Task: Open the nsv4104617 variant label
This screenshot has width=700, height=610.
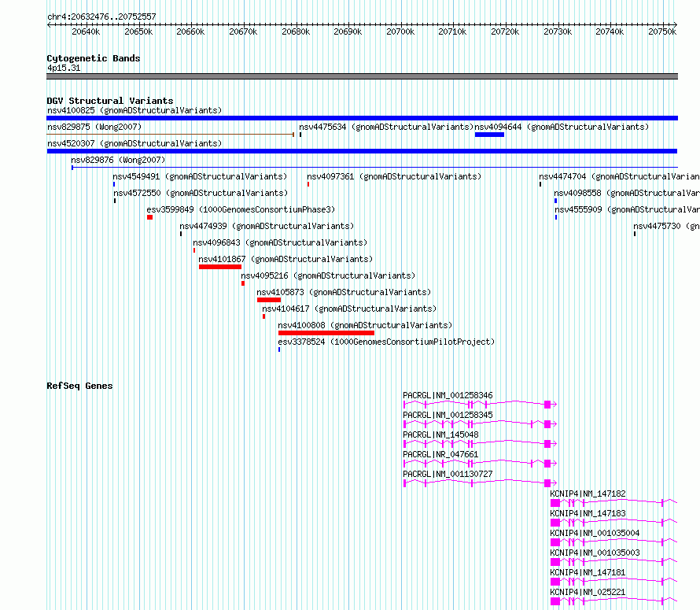Action: [x=349, y=309]
